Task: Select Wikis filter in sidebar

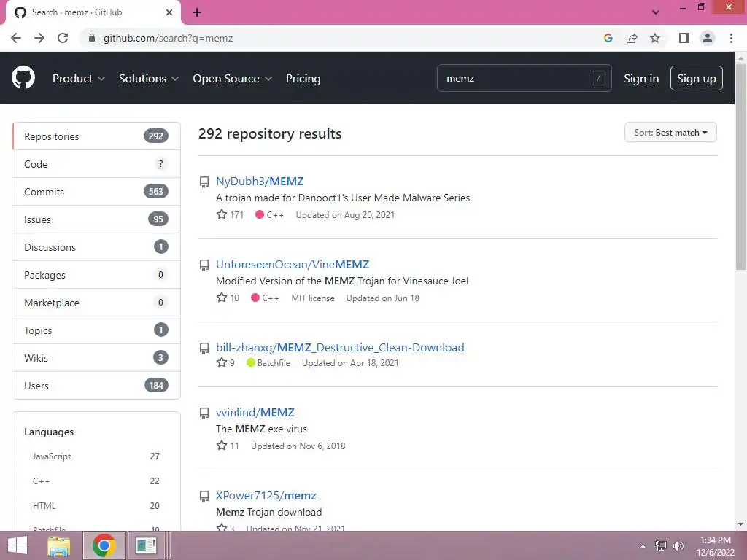Action: point(96,357)
